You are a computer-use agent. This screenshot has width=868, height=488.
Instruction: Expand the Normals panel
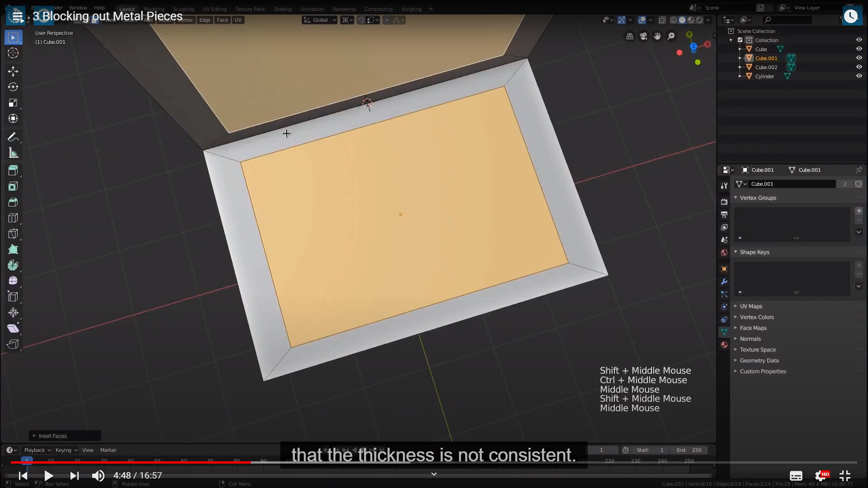click(750, 339)
